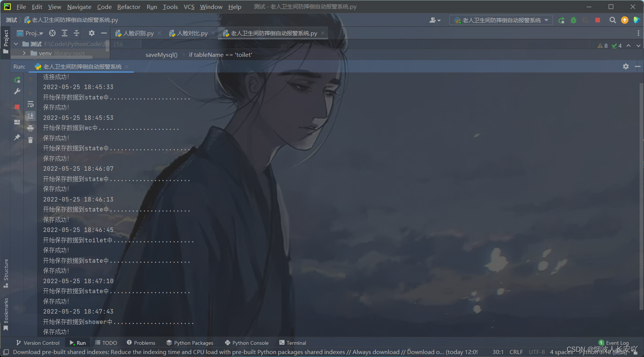Debug the configuration with bug icon
644x357 pixels.
tap(573, 20)
